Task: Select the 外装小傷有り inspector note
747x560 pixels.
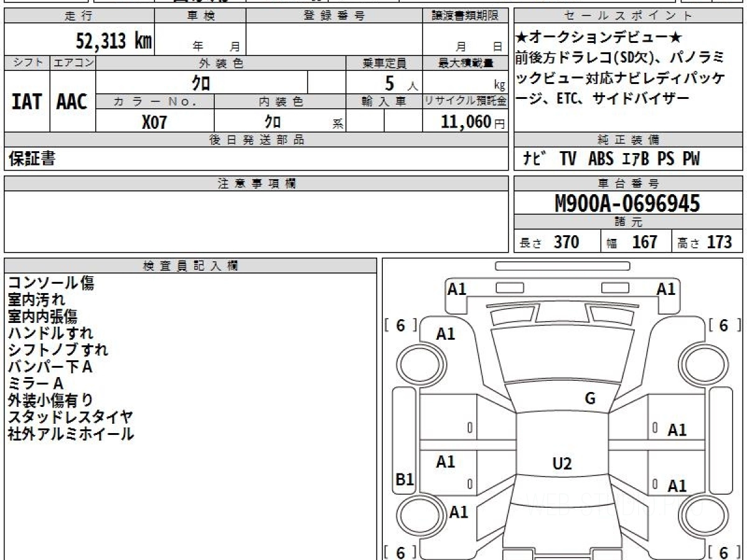Action: 50,400
